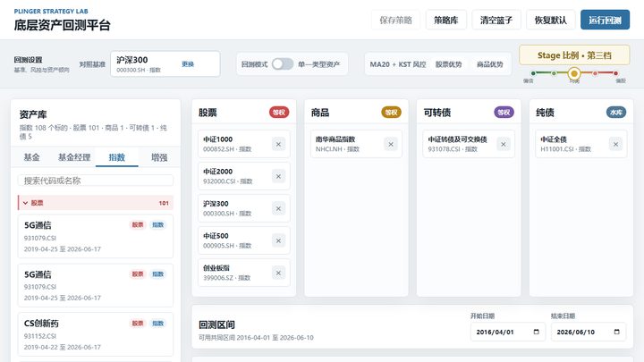Open the Stage 比例 · 第三档 selector
644x362 pixels.
click(x=574, y=55)
